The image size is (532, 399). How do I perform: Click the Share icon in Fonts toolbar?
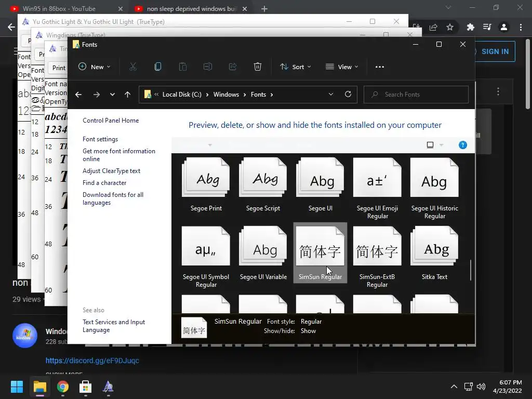233,67
